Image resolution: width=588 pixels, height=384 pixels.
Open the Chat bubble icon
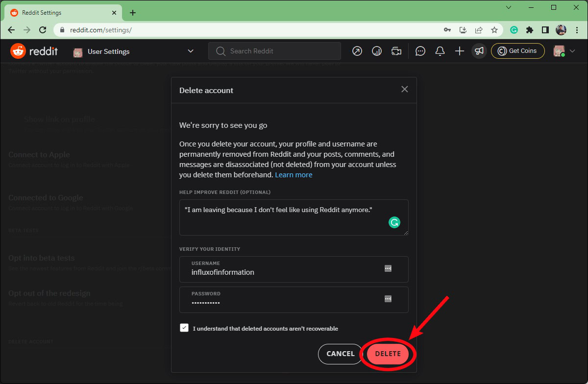420,51
